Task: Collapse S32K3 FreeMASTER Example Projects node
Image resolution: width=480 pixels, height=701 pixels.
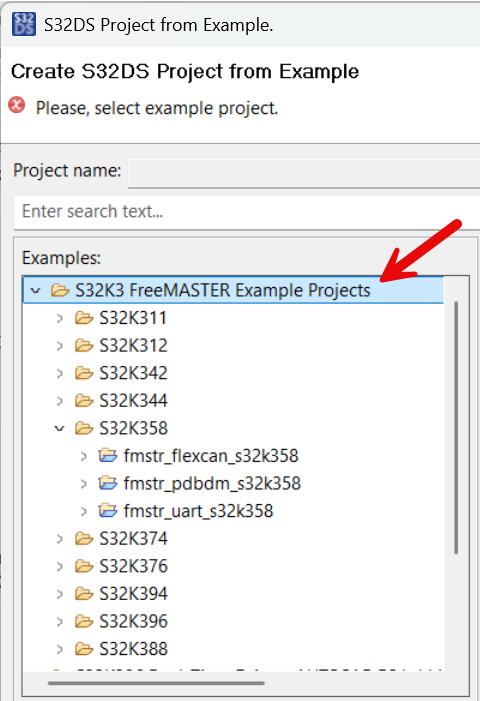Action: click(x=36, y=291)
